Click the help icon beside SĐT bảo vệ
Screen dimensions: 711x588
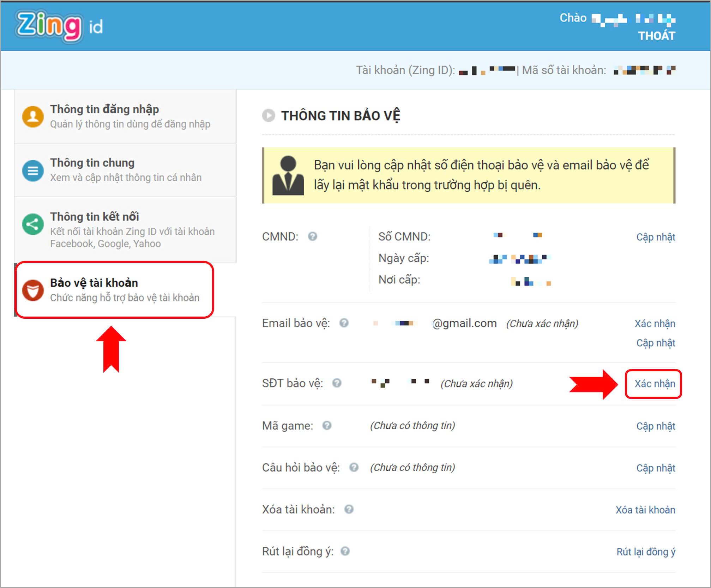[x=337, y=383]
